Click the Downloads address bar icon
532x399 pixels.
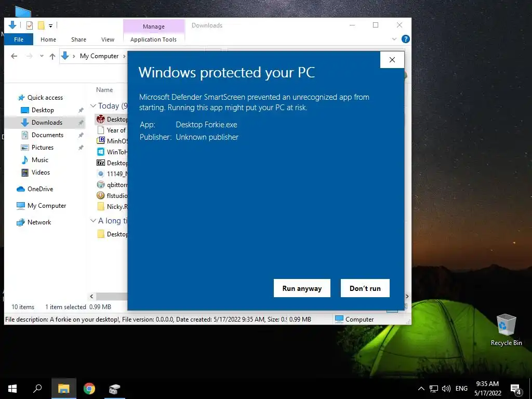point(65,56)
